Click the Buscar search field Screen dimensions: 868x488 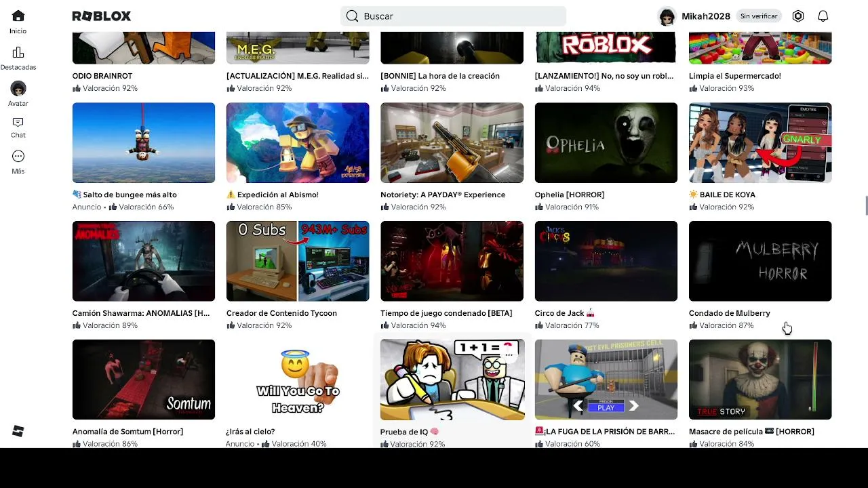coord(453,16)
